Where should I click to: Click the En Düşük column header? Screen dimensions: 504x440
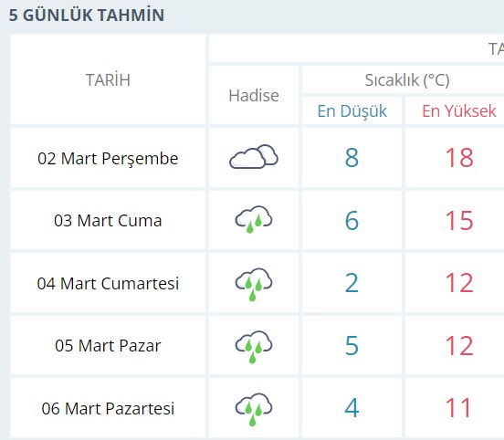coord(352,110)
